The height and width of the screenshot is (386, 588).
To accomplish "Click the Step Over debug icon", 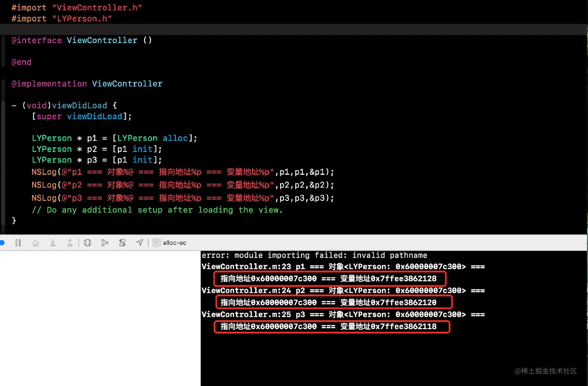I will point(35,243).
